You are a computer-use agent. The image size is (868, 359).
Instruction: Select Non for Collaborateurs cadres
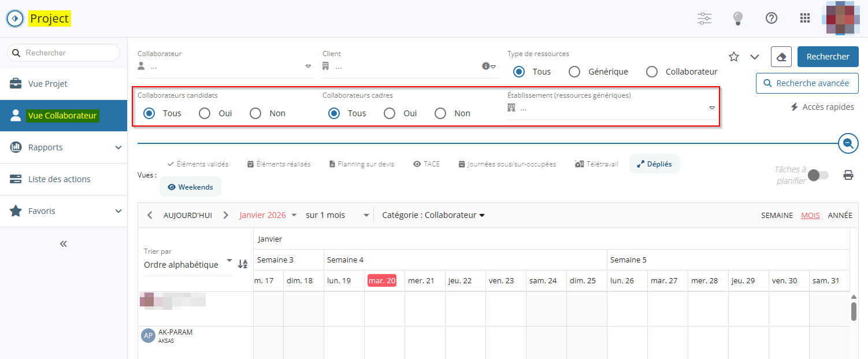pyautogui.click(x=440, y=113)
